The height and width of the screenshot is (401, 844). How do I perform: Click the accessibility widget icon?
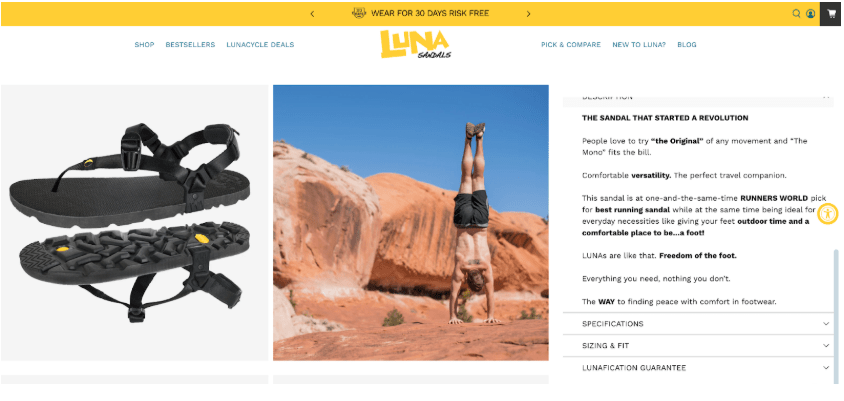coord(827,214)
